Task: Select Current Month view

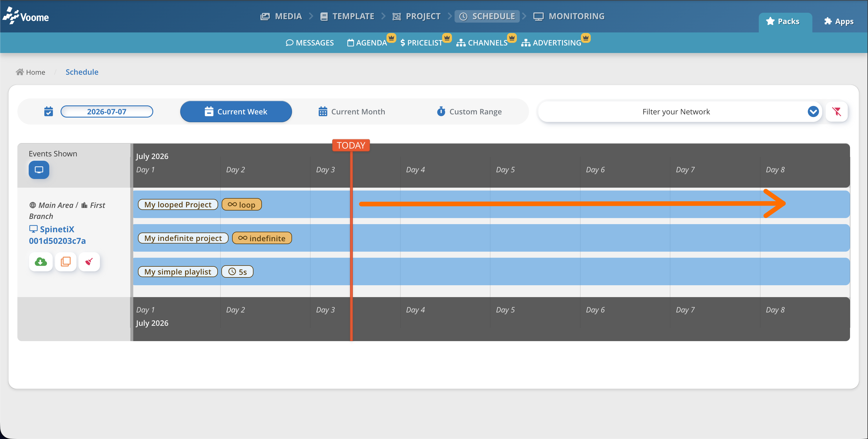Action: (x=351, y=111)
